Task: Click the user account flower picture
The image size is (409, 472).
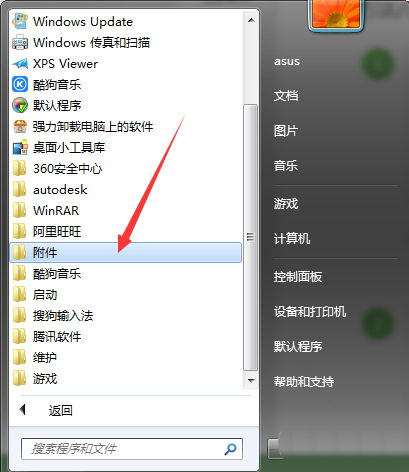Action: point(336,14)
